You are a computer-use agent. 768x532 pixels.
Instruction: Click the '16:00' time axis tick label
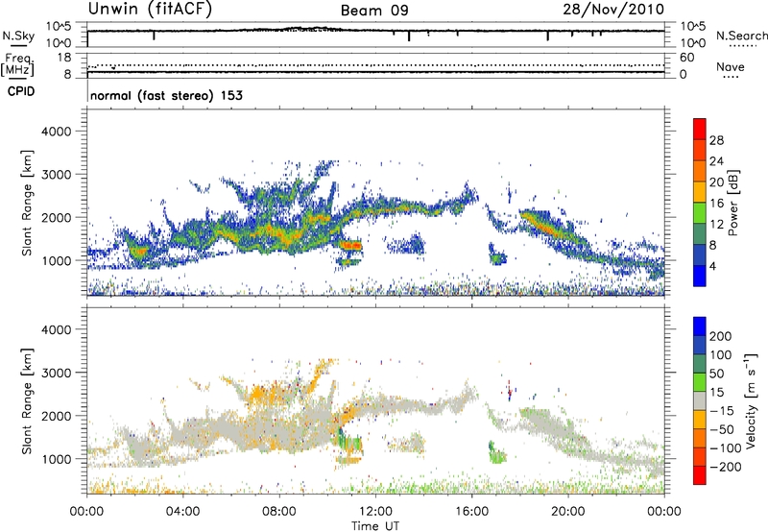[471, 512]
